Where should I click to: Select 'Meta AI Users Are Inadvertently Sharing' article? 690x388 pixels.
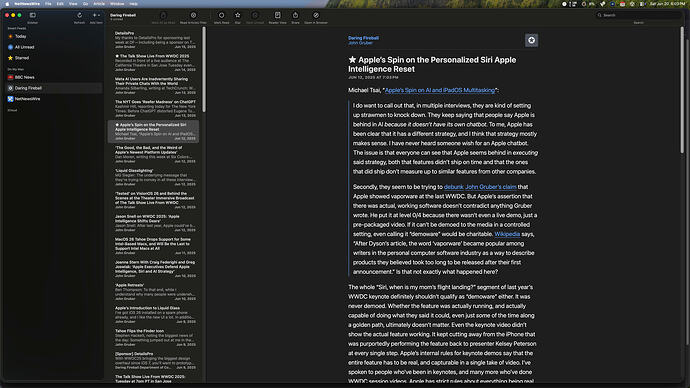(153, 85)
